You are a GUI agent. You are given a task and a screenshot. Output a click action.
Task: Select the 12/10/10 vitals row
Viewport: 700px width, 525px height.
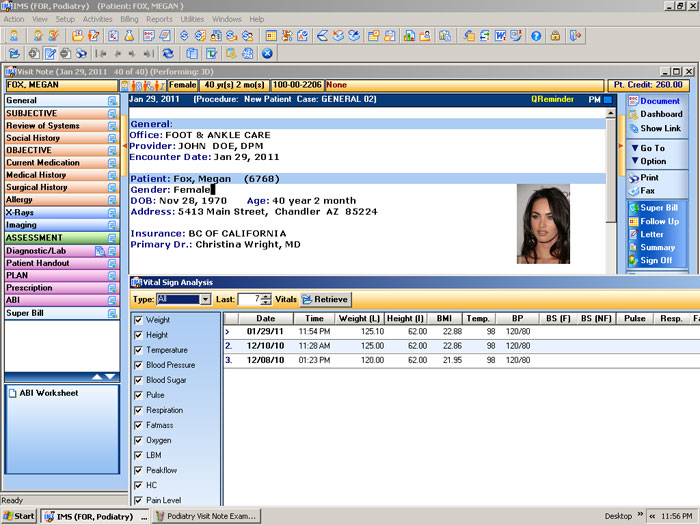pos(461,346)
